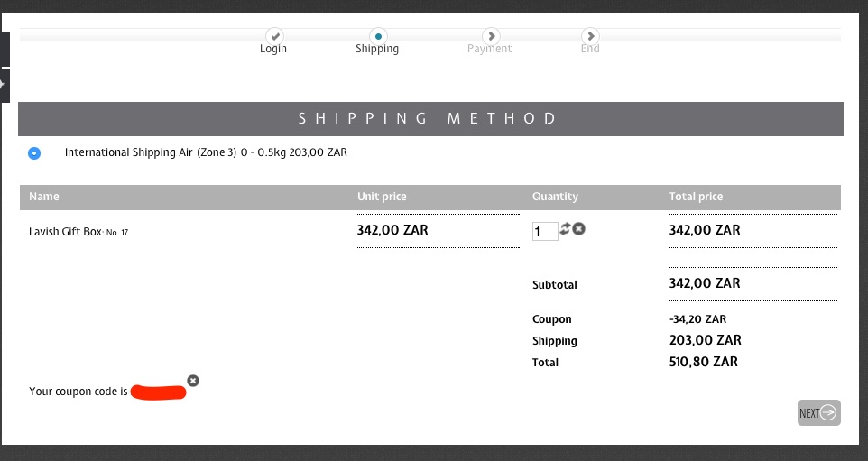
Task: Click the Shipping step dot indicator
Action: 378,36
